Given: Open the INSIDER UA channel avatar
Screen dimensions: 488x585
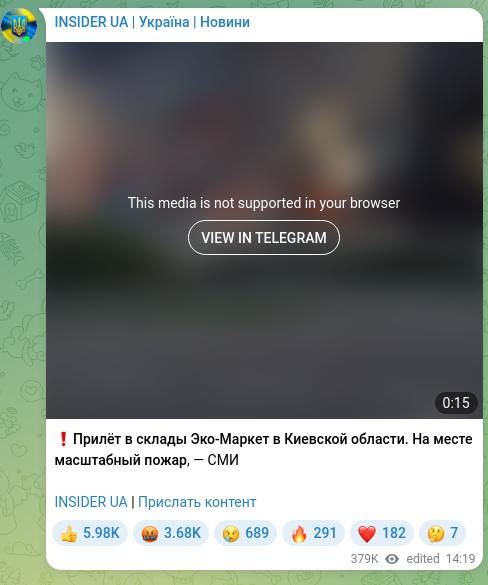Looking at the screenshot, I should click(19, 25).
